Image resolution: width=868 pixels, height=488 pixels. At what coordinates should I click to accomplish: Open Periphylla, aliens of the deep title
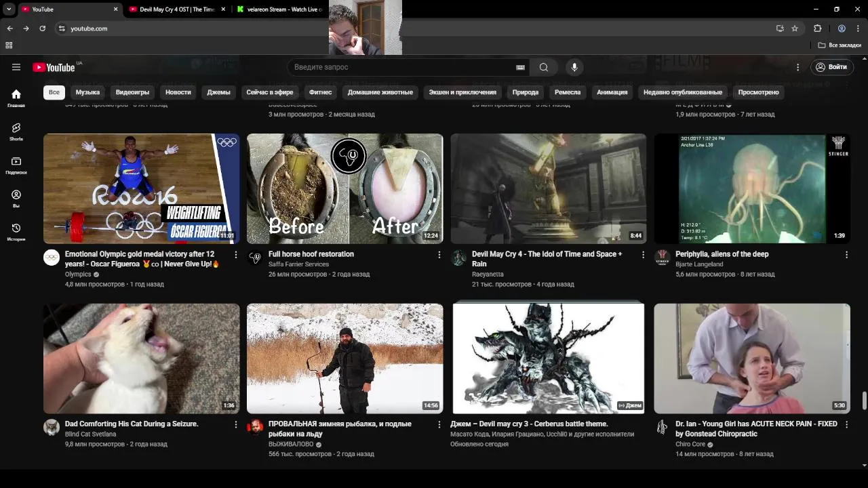coord(722,254)
